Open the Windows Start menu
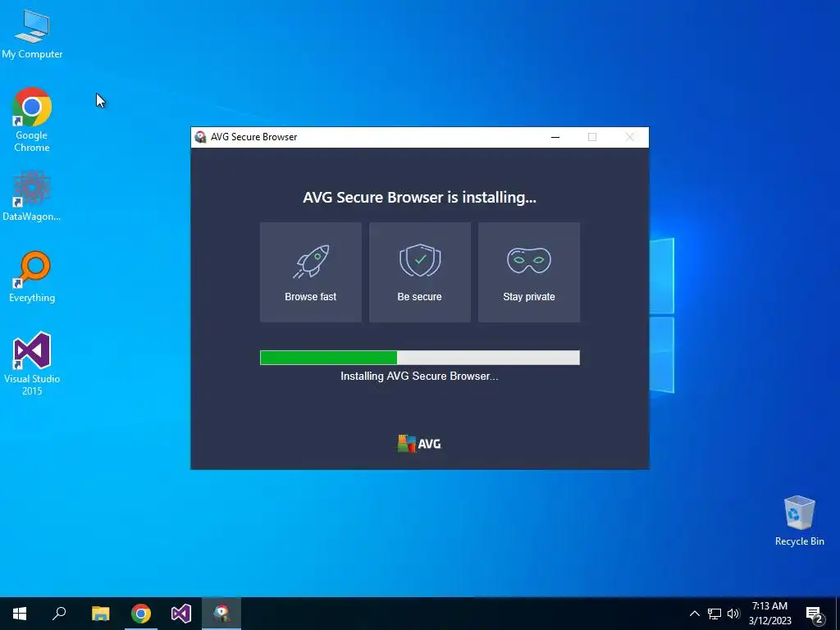 pos(20,614)
